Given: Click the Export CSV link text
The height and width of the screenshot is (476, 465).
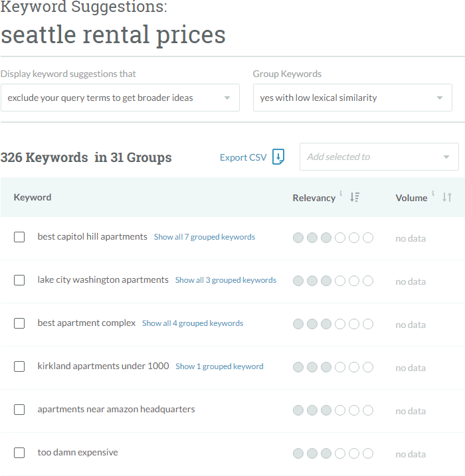Looking at the screenshot, I should pos(243,157).
